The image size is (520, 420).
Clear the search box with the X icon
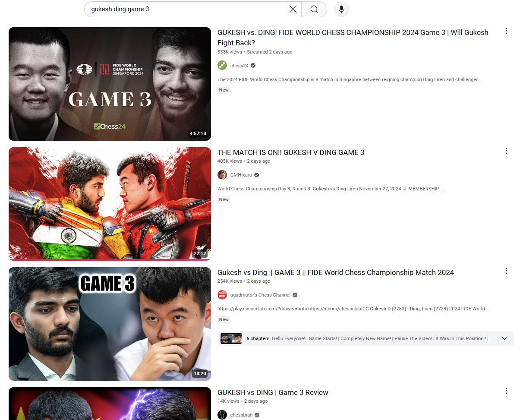coord(293,9)
